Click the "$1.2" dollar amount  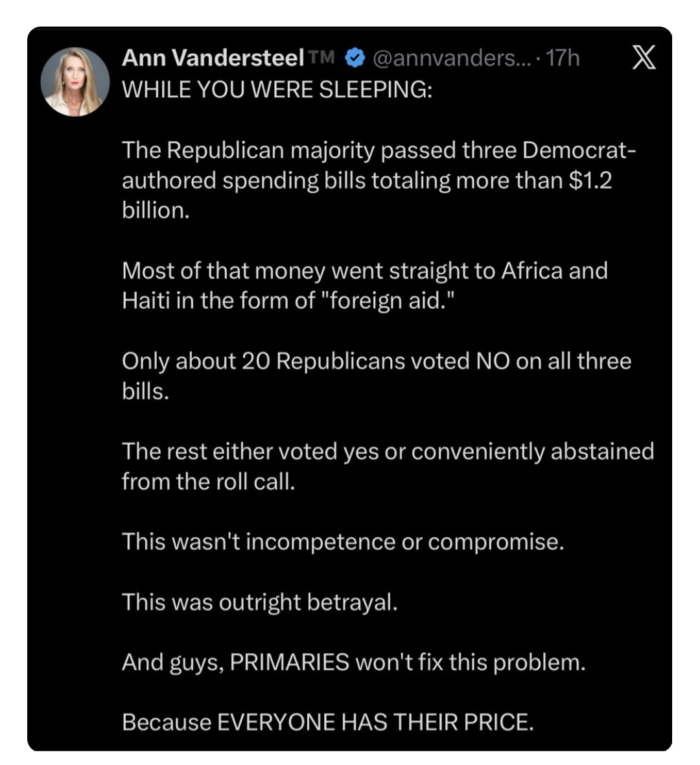(590, 180)
